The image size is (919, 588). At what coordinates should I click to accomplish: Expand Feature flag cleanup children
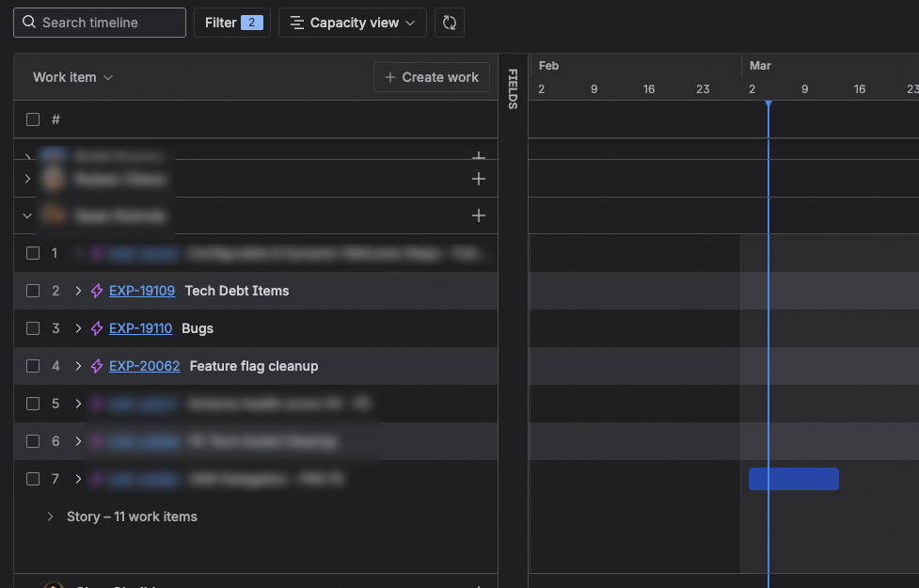(x=78, y=366)
